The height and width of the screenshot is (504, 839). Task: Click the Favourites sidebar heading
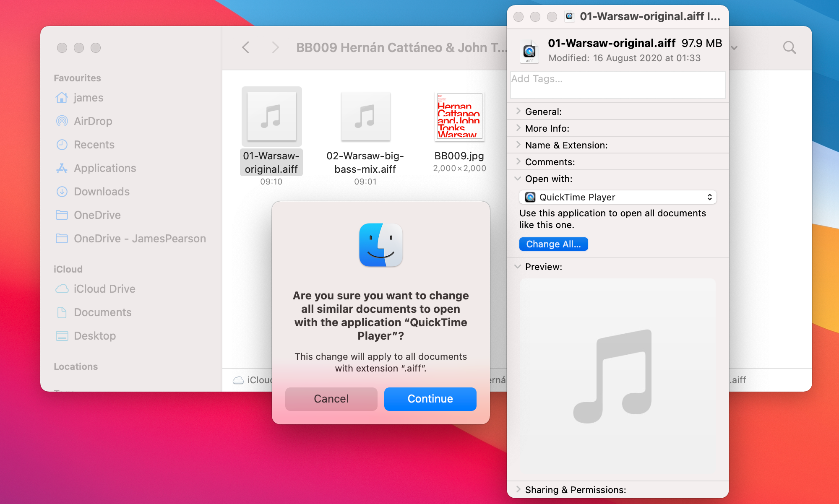pyautogui.click(x=78, y=78)
